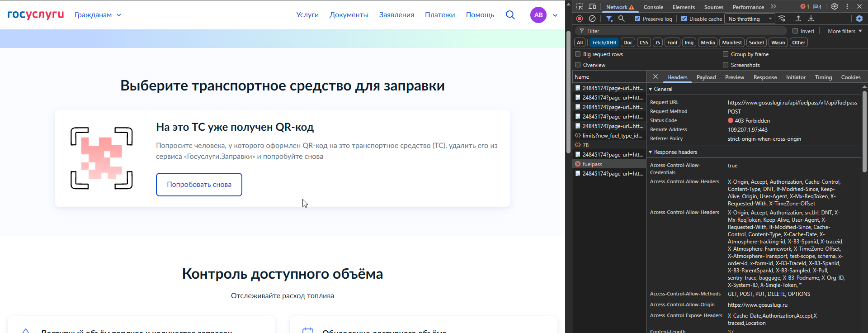
Task: Export HAR file download icon
Action: tap(811, 19)
